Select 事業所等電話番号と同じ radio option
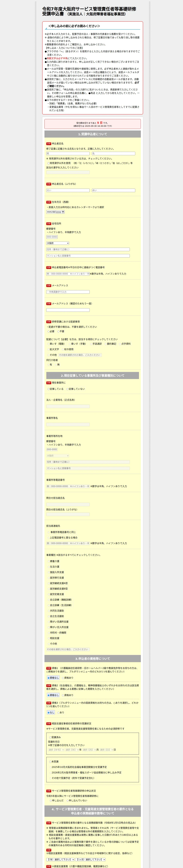The height and width of the screenshot is (868, 183). click(49, 532)
